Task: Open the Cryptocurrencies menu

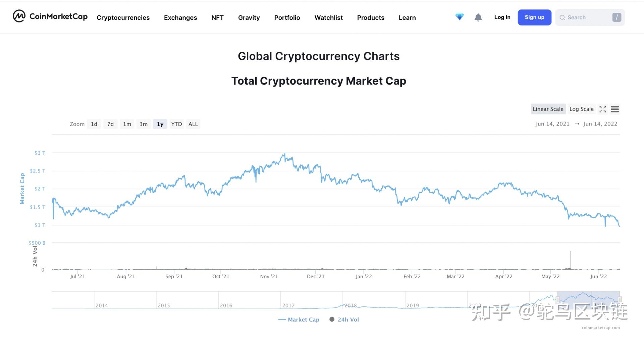Action: [123, 17]
